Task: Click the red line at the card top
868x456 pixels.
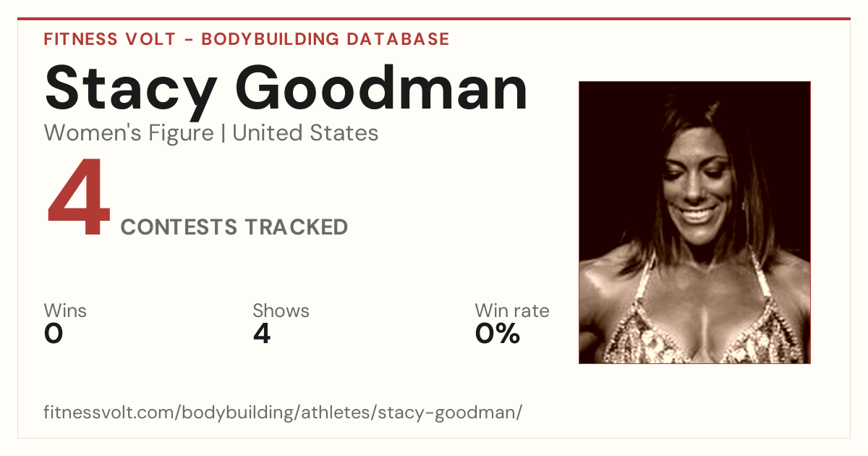Action: click(434, 19)
